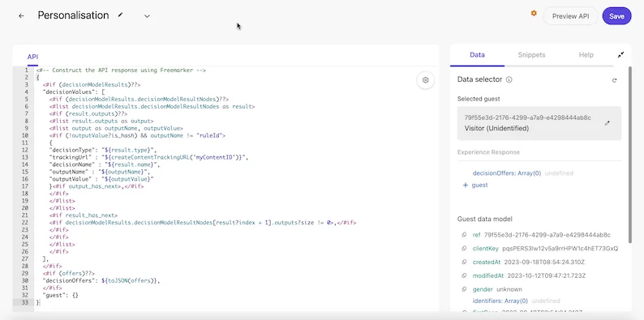Click line number 1 in the gutter
The height and width of the screenshot is (320, 644).
(26, 70)
